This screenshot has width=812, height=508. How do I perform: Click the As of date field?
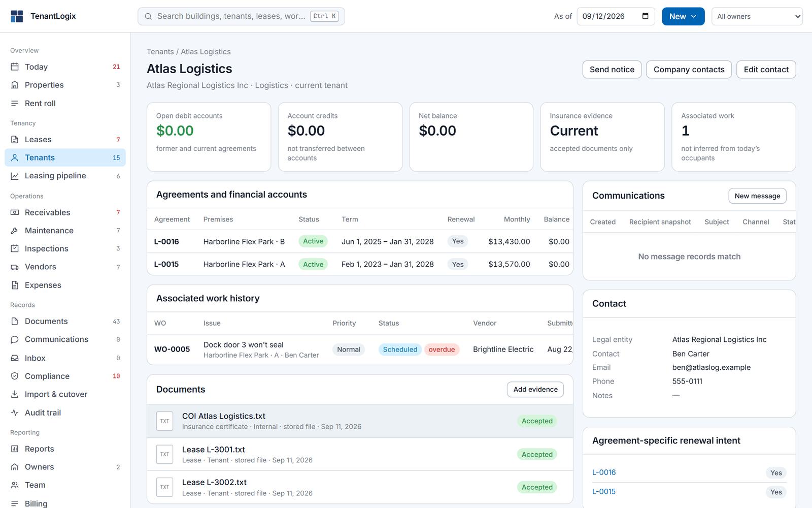point(616,16)
